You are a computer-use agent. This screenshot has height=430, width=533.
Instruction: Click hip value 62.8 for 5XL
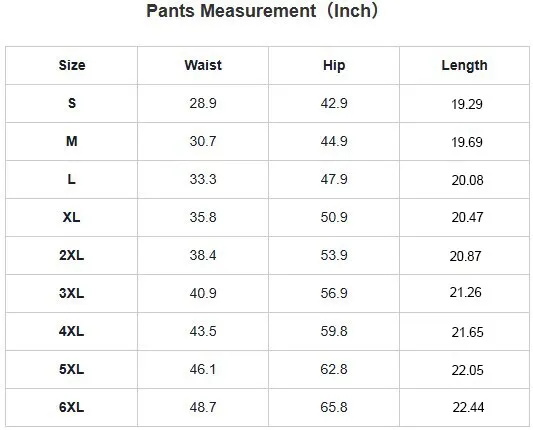(x=334, y=369)
